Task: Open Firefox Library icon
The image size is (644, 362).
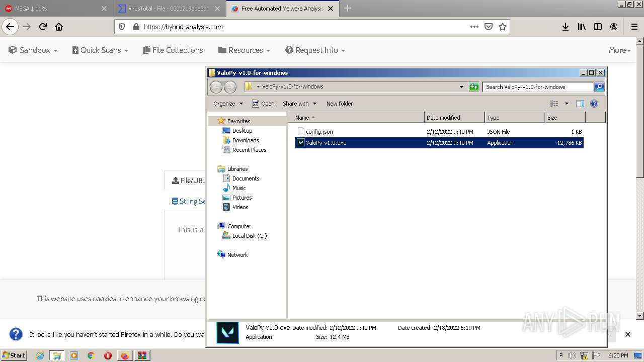Action: tap(582, 27)
